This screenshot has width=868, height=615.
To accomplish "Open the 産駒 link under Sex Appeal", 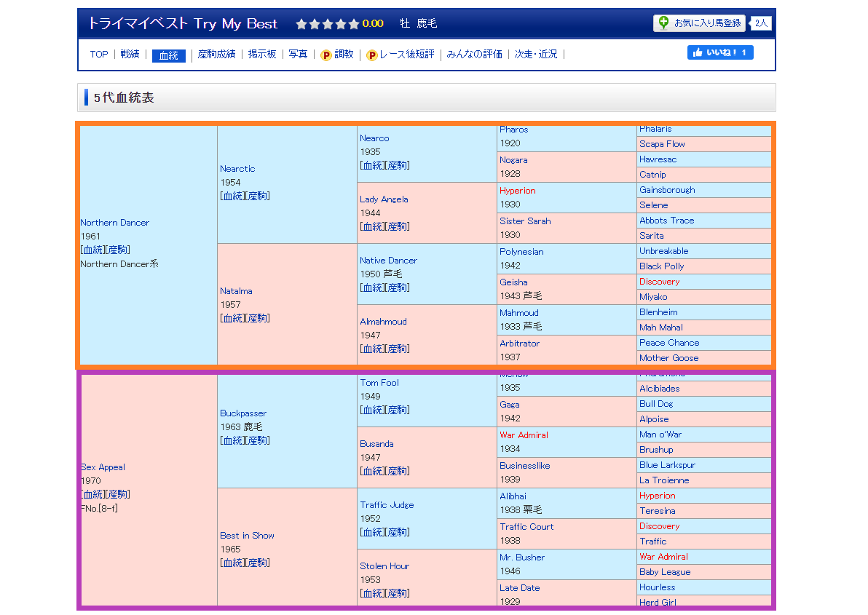I will pyautogui.click(x=118, y=494).
